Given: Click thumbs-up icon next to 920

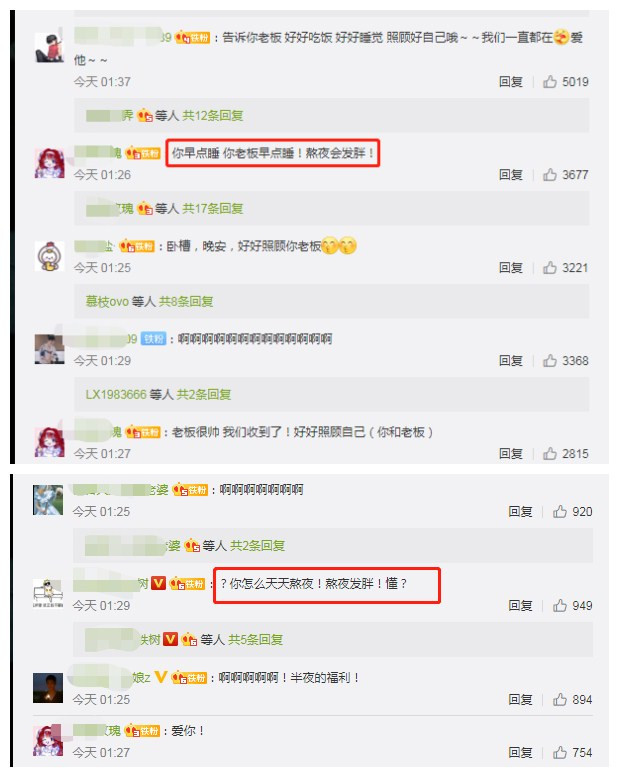Looking at the screenshot, I should [x=560, y=511].
